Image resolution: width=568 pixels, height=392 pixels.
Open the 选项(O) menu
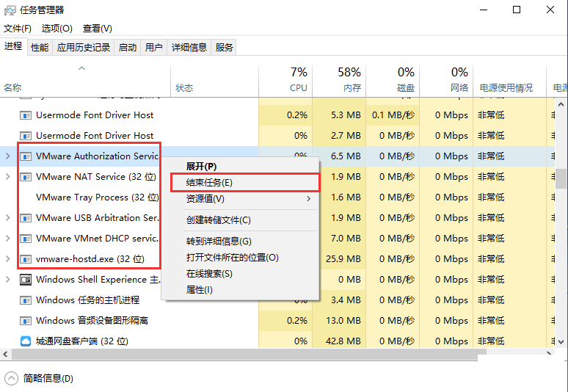(x=57, y=28)
